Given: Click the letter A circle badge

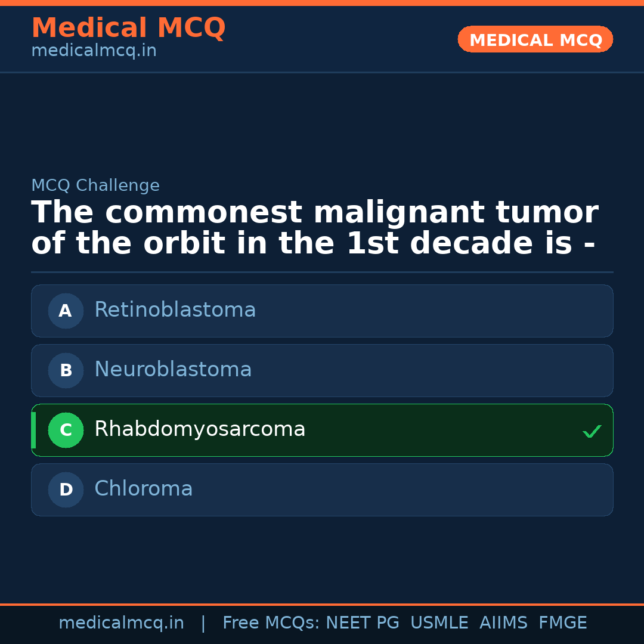Looking at the screenshot, I should tap(66, 311).
